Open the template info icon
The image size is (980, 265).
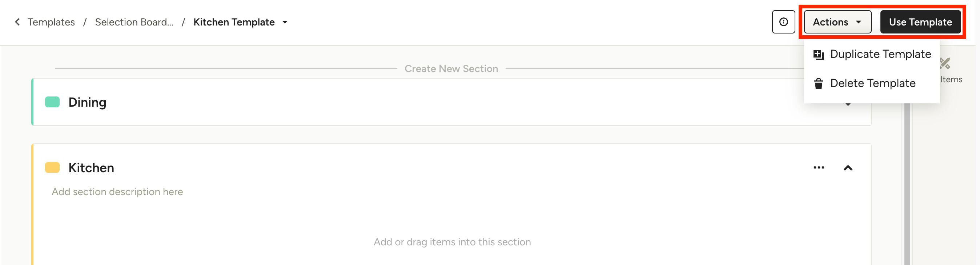[x=783, y=22]
